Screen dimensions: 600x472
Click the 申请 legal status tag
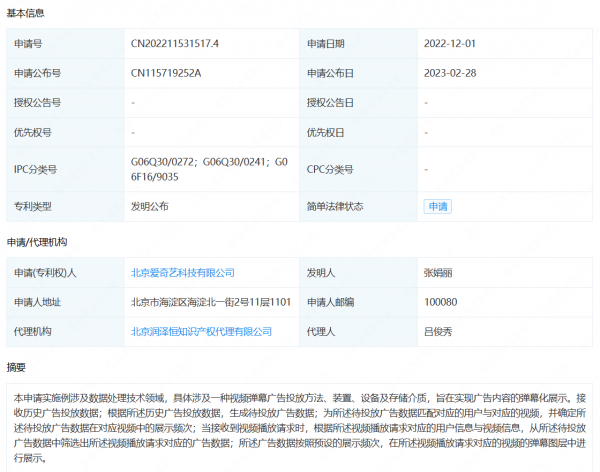[x=438, y=207]
